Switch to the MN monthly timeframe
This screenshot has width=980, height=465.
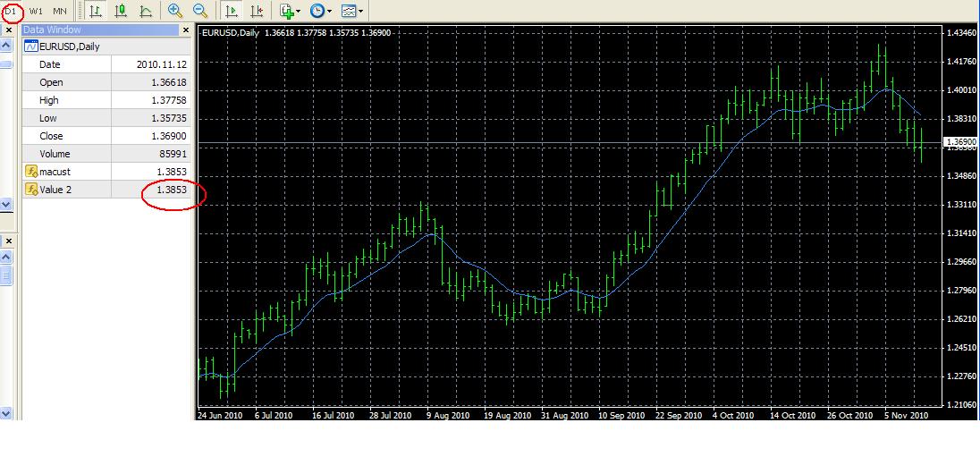coord(59,12)
